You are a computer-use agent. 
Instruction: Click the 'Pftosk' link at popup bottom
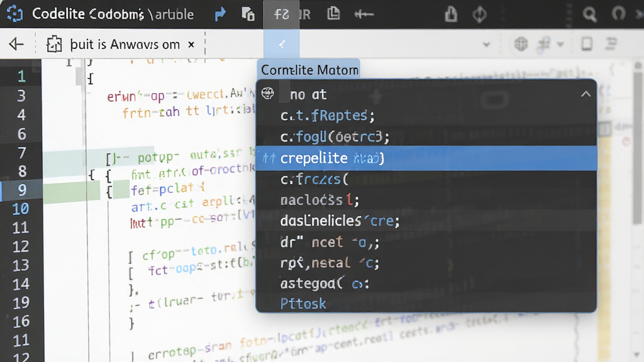click(x=303, y=304)
